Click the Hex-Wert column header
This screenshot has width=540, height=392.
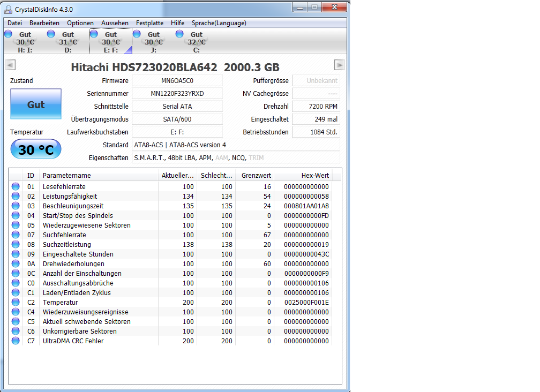[x=303, y=176]
